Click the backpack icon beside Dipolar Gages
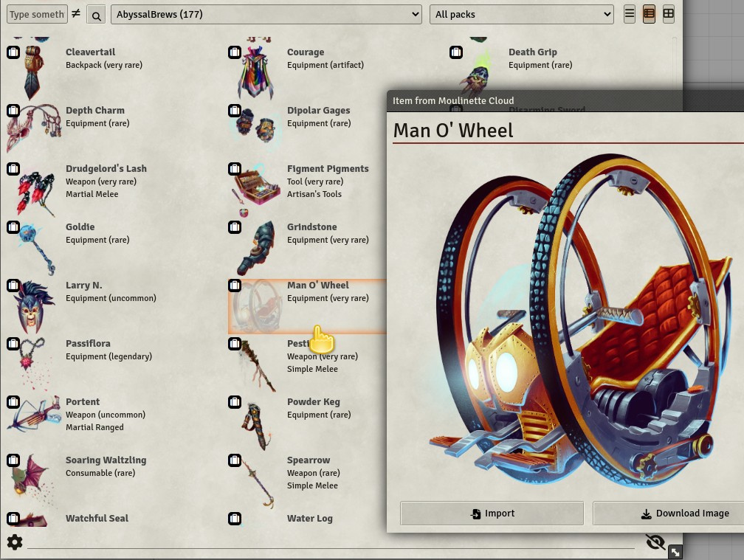 [235, 111]
